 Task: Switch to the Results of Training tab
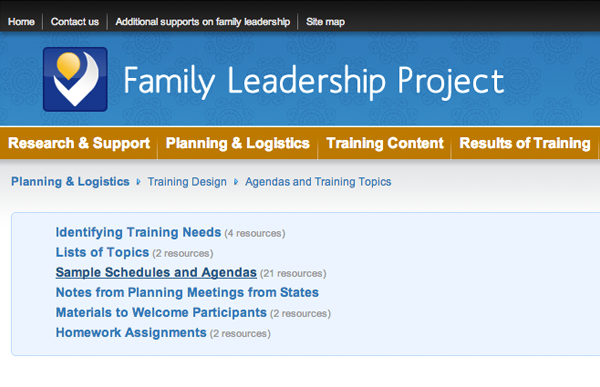click(x=525, y=143)
